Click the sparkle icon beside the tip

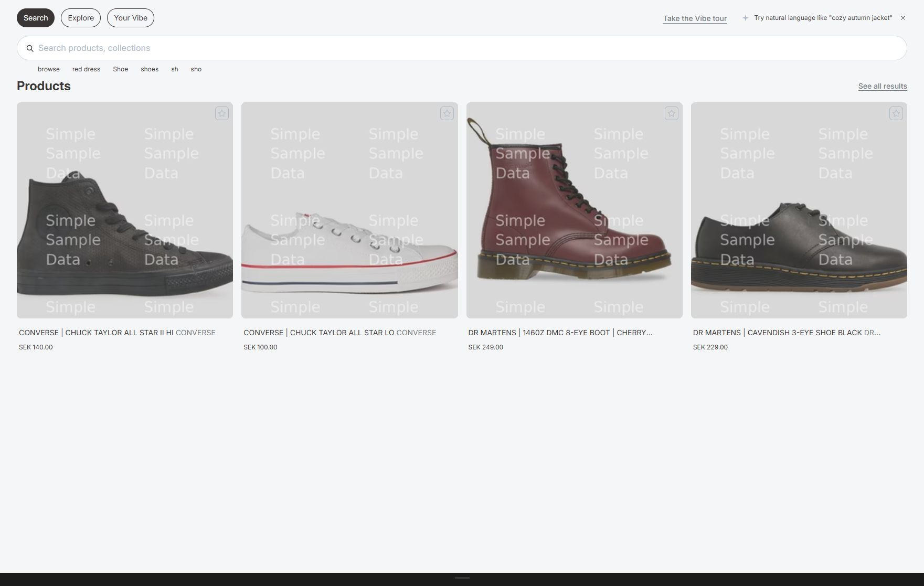pyautogui.click(x=745, y=18)
